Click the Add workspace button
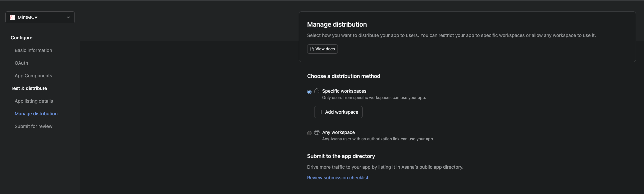 (x=338, y=112)
